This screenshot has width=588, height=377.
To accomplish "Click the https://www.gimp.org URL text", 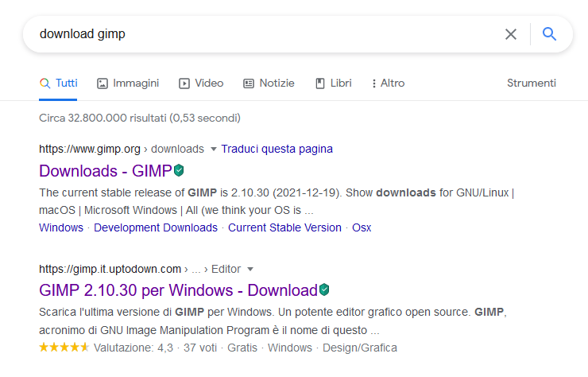I will pos(90,149).
